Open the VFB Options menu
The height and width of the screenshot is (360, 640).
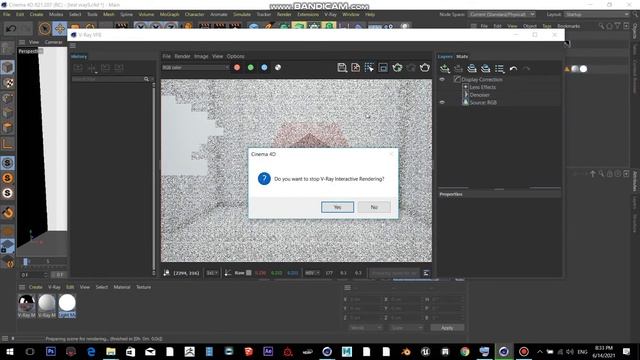(236, 56)
